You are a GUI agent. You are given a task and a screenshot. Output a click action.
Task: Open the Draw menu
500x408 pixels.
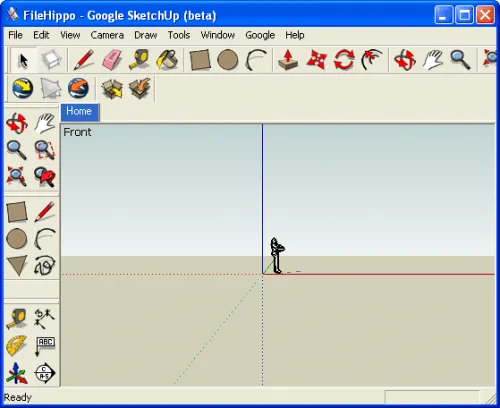(146, 35)
